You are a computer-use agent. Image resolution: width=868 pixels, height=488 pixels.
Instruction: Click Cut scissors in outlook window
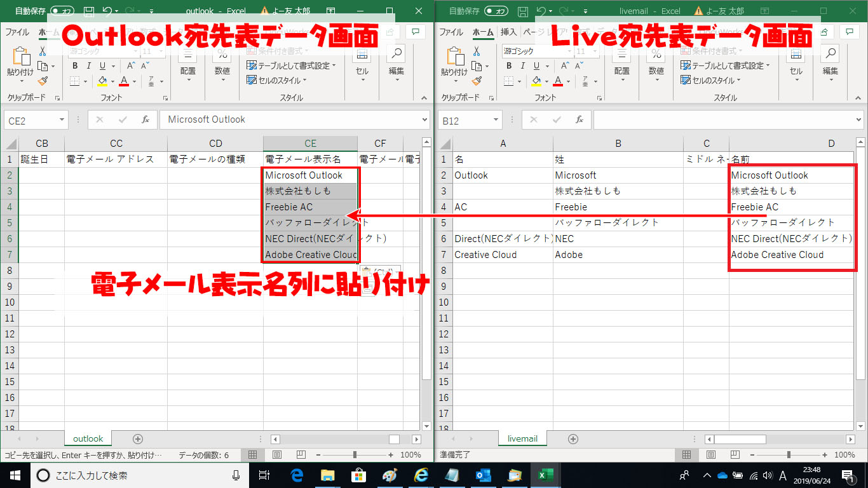[42, 51]
